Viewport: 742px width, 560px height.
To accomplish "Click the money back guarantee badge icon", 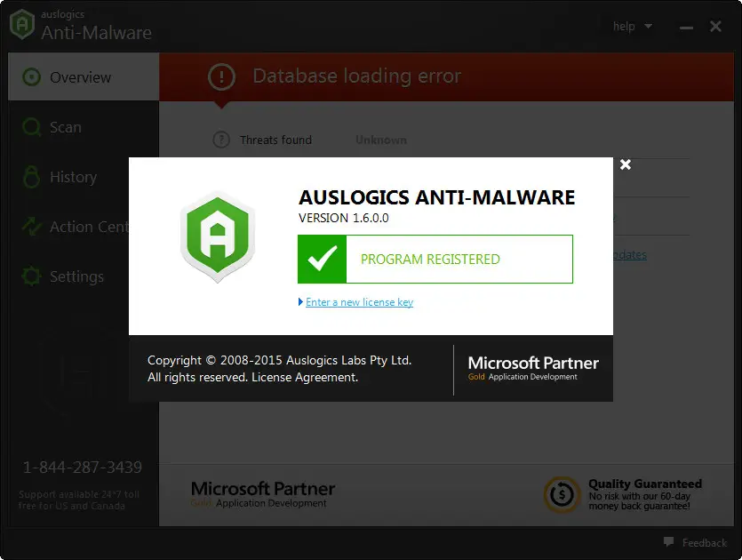I will (x=562, y=493).
